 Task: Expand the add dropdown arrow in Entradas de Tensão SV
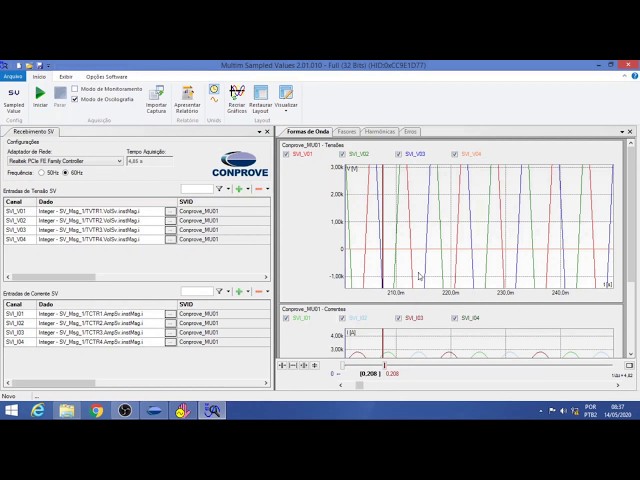pyautogui.click(x=248, y=189)
